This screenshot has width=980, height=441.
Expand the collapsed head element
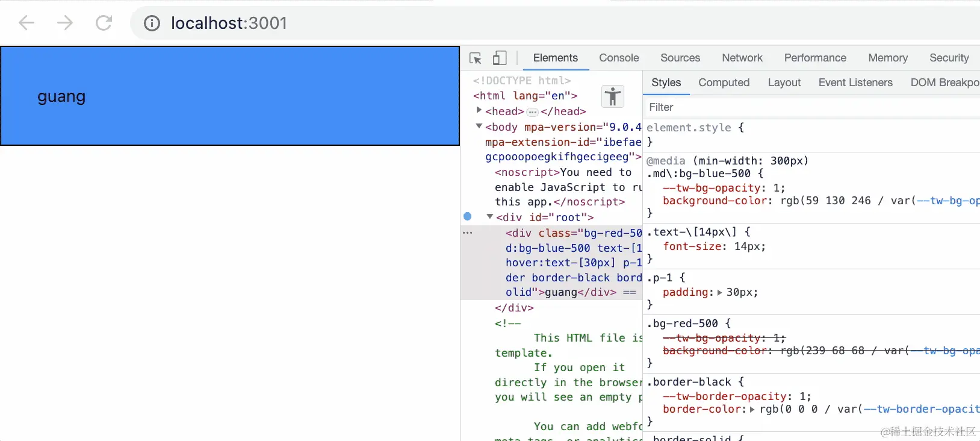click(x=479, y=110)
